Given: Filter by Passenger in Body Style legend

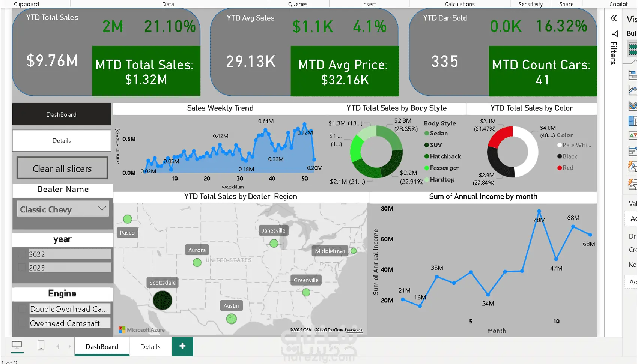Looking at the screenshot, I should pyautogui.click(x=441, y=168).
